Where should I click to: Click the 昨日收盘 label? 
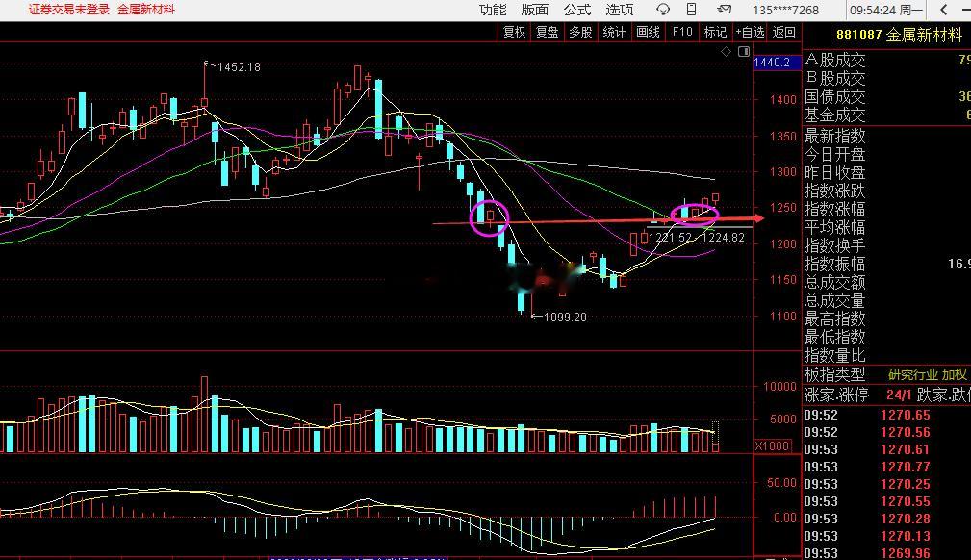tap(834, 172)
